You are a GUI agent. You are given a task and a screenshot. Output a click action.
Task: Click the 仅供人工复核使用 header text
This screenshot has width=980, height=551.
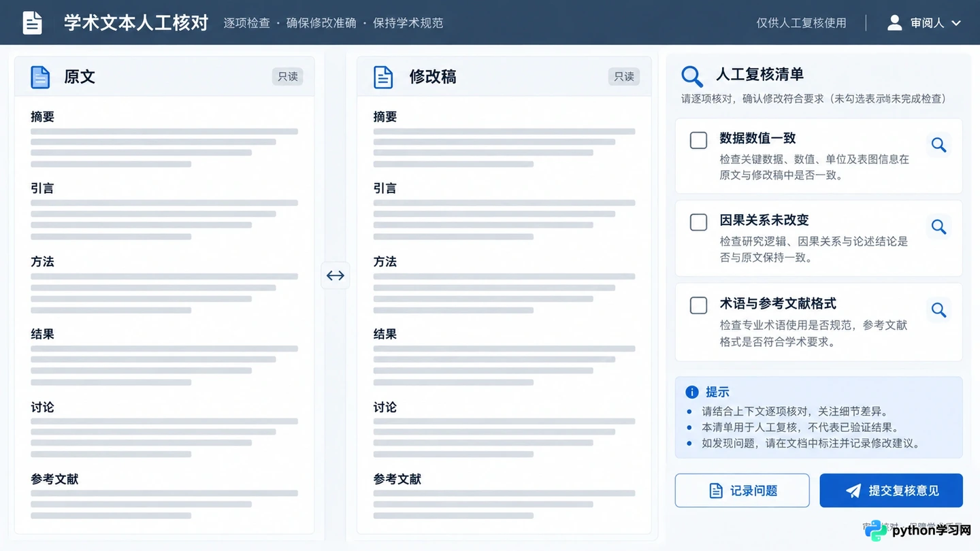click(x=802, y=23)
